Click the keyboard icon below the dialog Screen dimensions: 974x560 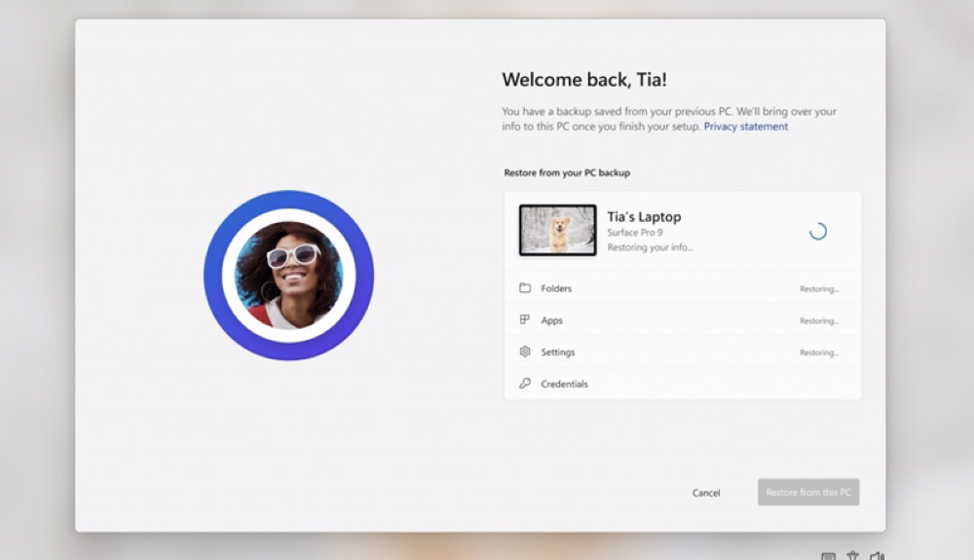tap(828, 556)
